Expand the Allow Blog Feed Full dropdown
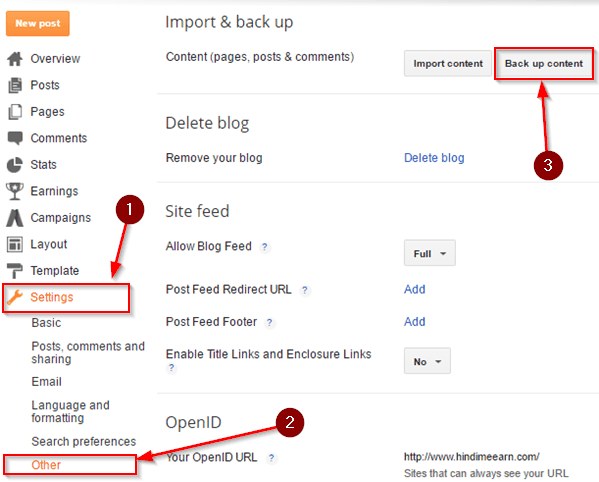The width and height of the screenshot is (599, 482). [x=430, y=253]
